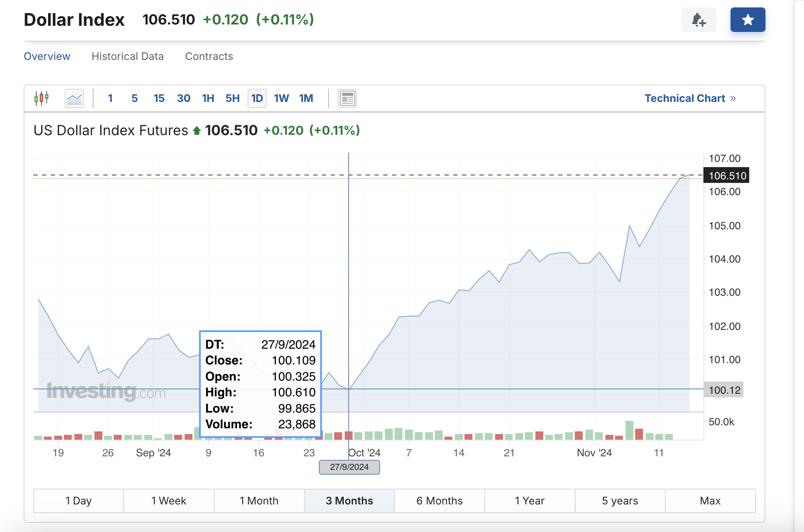
Task: Open the Technical Chart link
Action: (x=690, y=98)
